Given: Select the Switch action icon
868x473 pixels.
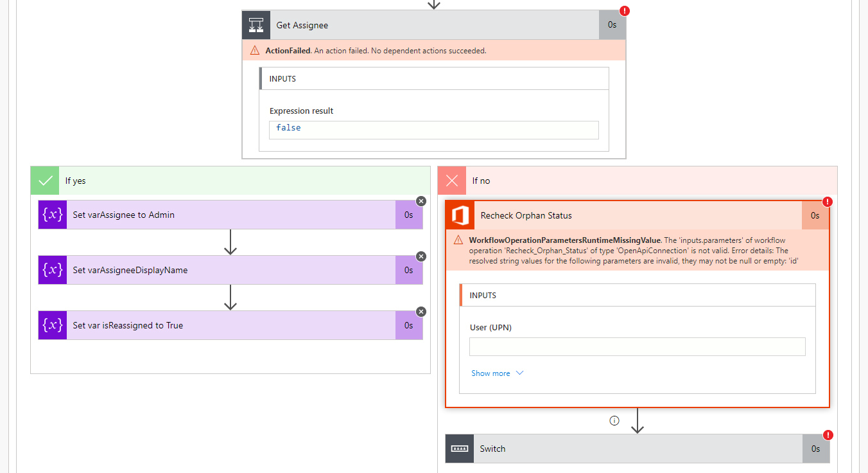Looking at the screenshot, I should pyautogui.click(x=459, y=448).
